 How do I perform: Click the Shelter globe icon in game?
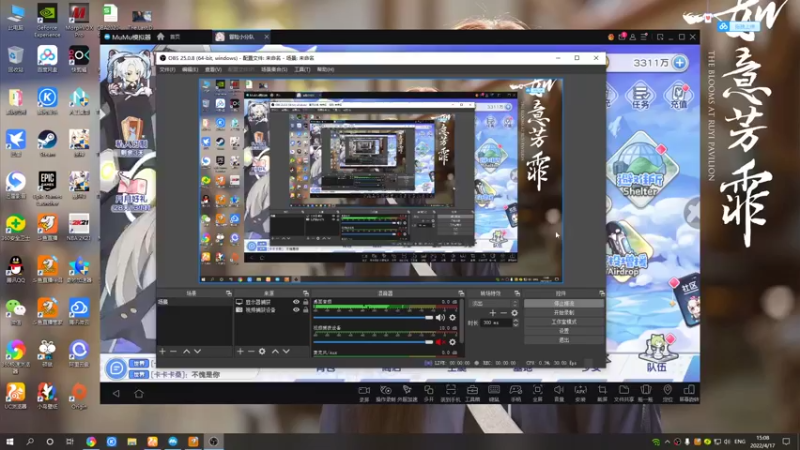pos(640,170)
